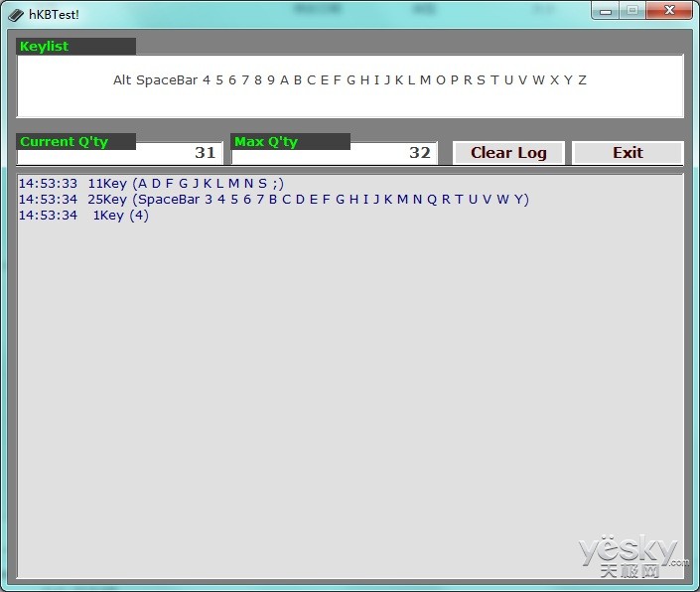This screenshot has width=700, height=592.
Task: Click the Clear Log button
Action: [x=508, y=153]
